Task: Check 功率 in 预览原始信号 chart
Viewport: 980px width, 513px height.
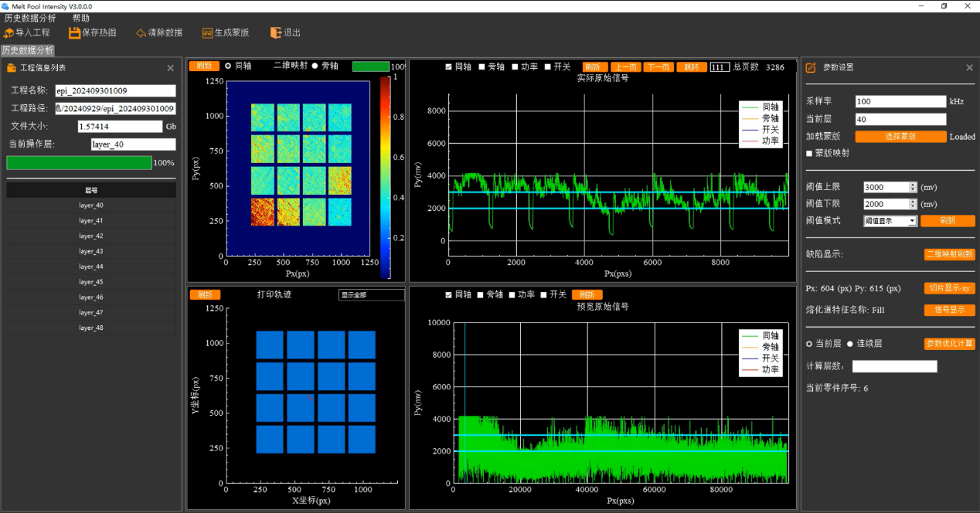Action: coord(511,295)
